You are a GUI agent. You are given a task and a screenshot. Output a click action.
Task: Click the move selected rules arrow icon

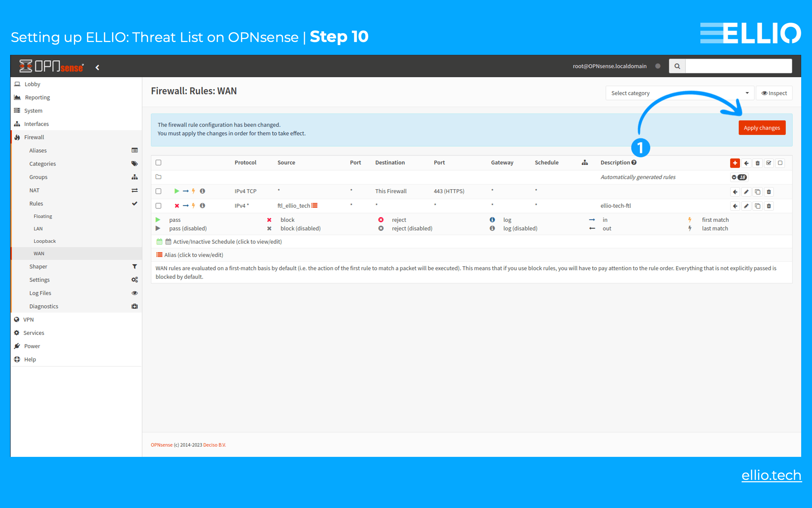pos(746,163)
